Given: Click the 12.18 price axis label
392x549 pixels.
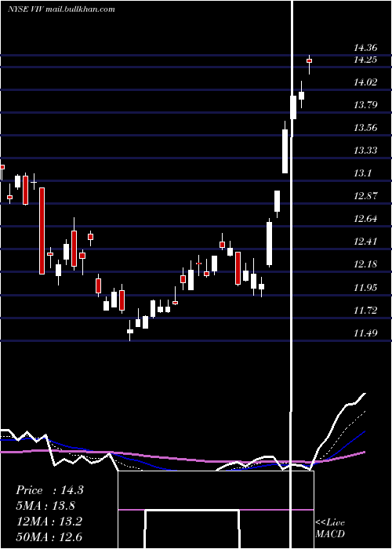Looking at the screenshot, I should 365,264.
